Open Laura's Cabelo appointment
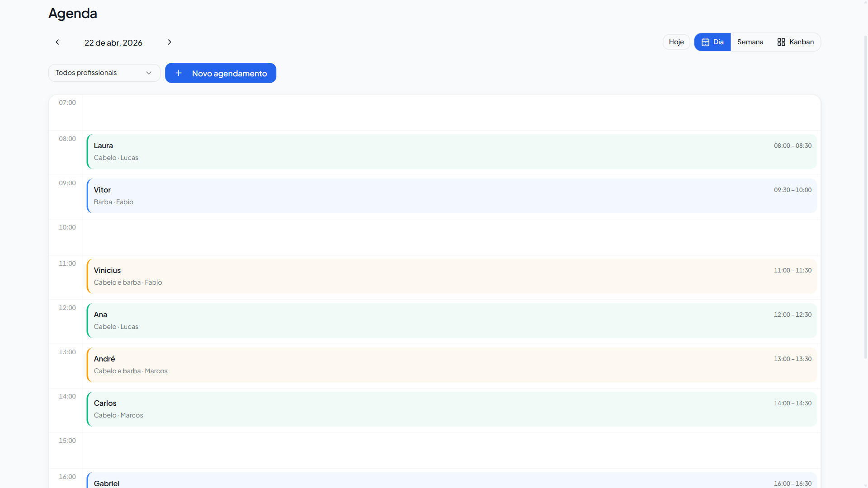Viewport: 868px width, 488px height. point(452,151)
